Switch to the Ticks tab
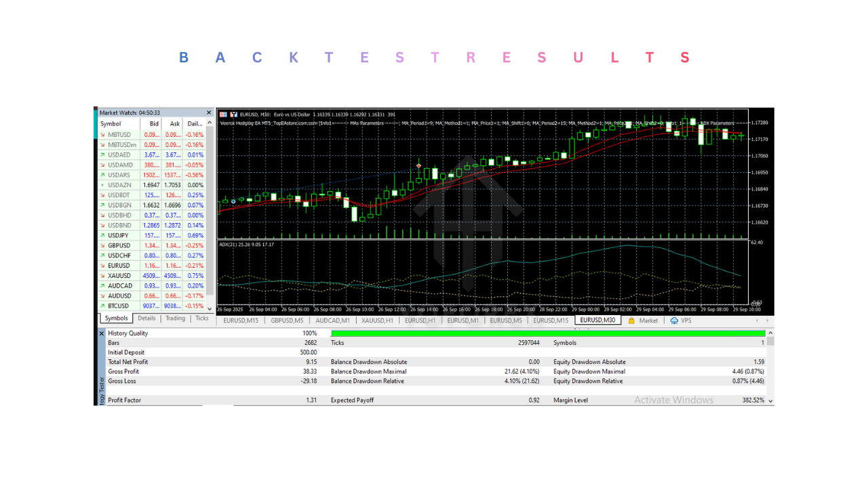This screenshot has width=868, height=488. pyautogui.click(x=202, y=319)
